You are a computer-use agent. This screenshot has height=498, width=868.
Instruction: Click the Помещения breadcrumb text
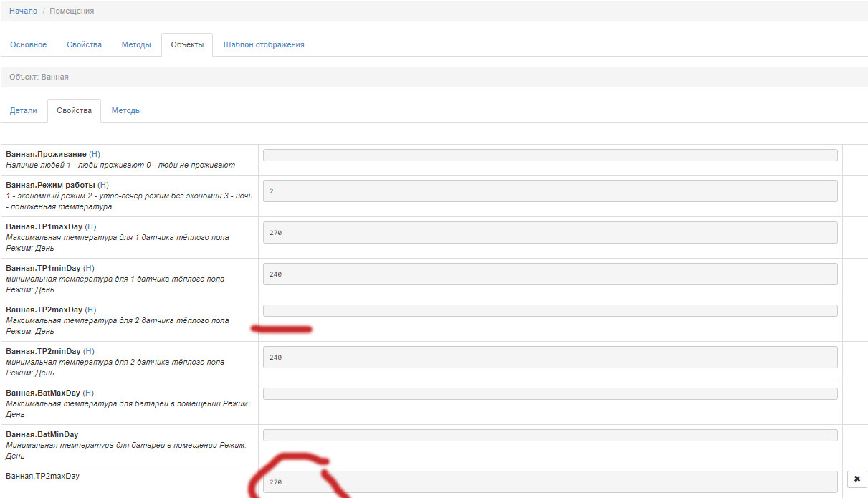[72, 11]
